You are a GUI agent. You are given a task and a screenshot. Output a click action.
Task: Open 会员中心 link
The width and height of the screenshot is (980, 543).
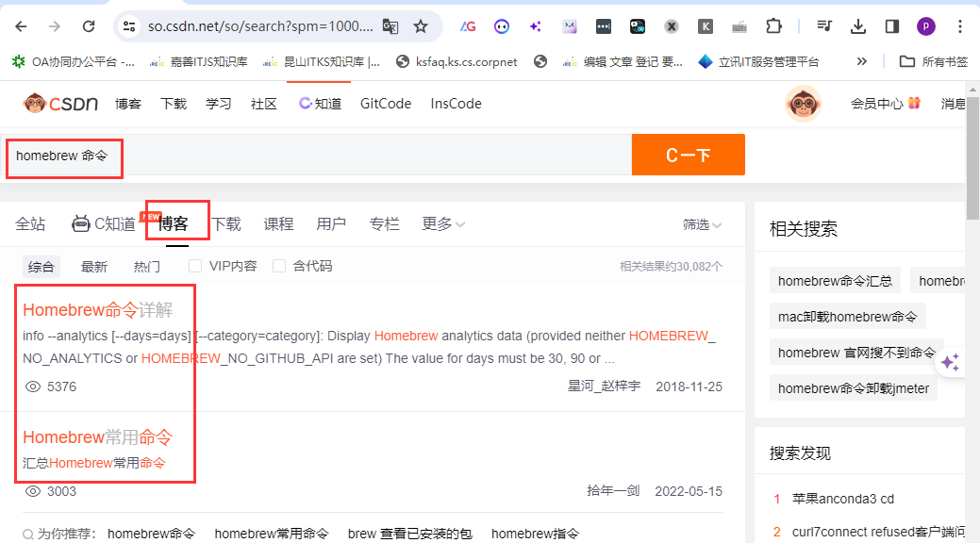[x=885, y=104]
